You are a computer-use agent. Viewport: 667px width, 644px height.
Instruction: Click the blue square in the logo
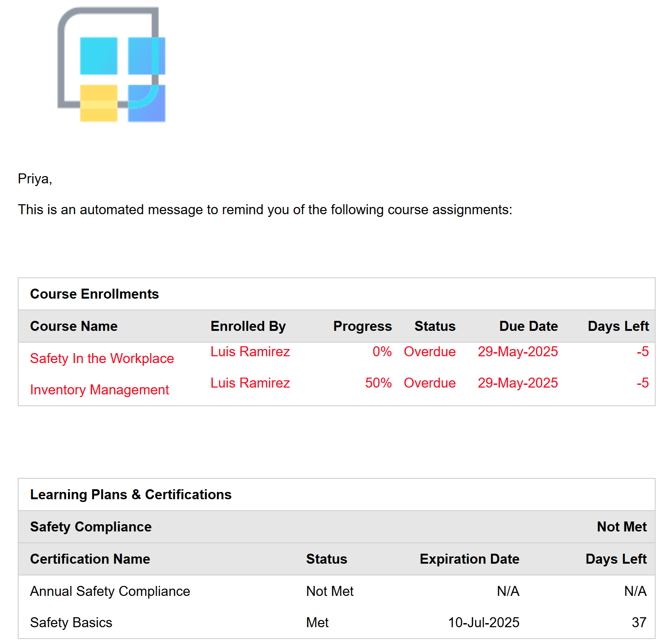[146, 55]
